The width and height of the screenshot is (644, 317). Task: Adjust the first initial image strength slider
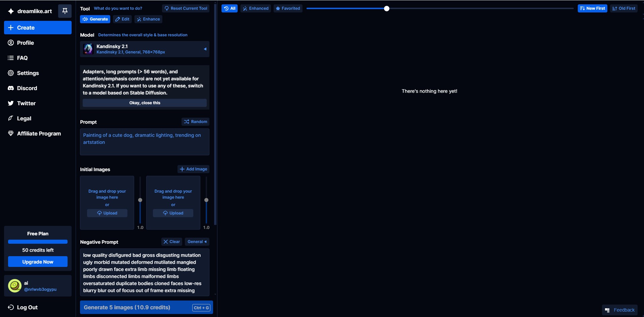pos(140,200)
